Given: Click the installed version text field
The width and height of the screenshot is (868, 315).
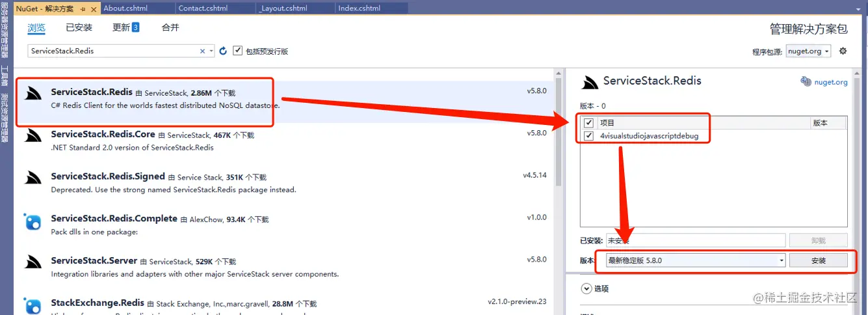Looking at the screenshot, I should (696, 240).
